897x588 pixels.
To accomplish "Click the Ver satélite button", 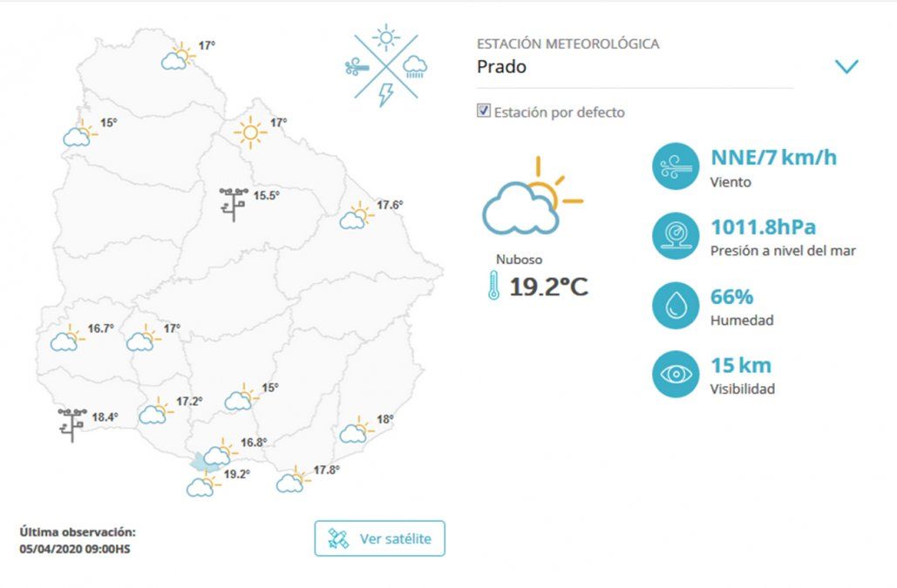I will [x=379, y=538].
